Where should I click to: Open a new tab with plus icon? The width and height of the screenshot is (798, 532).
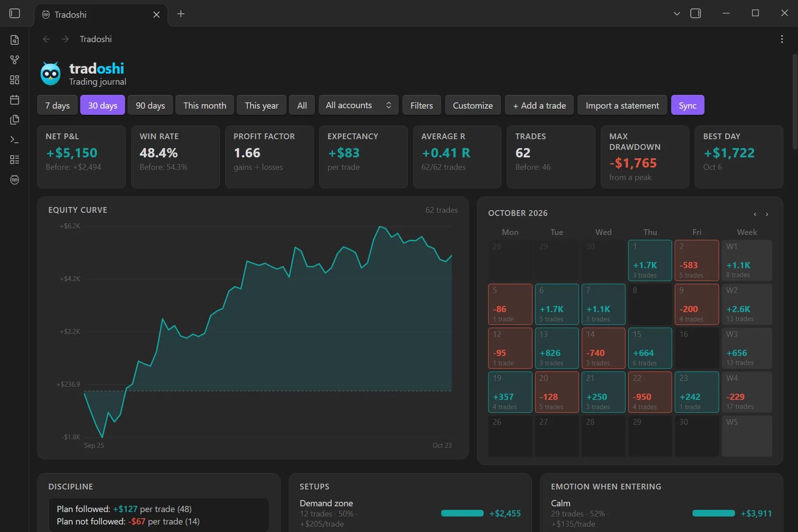point(181,14)
